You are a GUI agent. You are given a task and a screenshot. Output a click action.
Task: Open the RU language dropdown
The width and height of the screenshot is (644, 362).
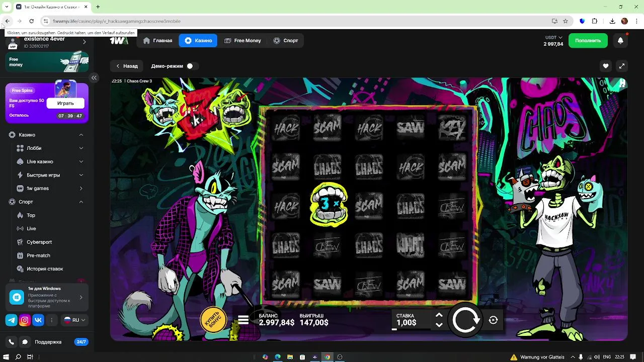click(74, 320)
